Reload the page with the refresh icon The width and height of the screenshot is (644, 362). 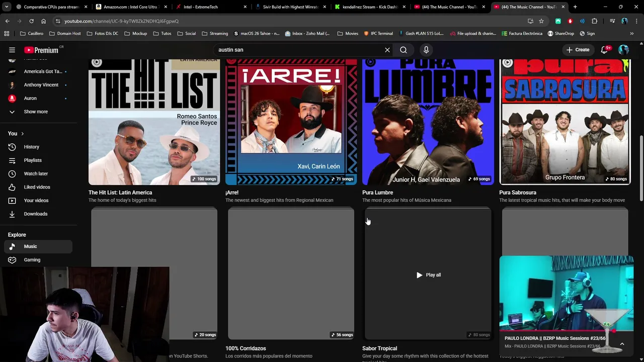click(31, 21)
